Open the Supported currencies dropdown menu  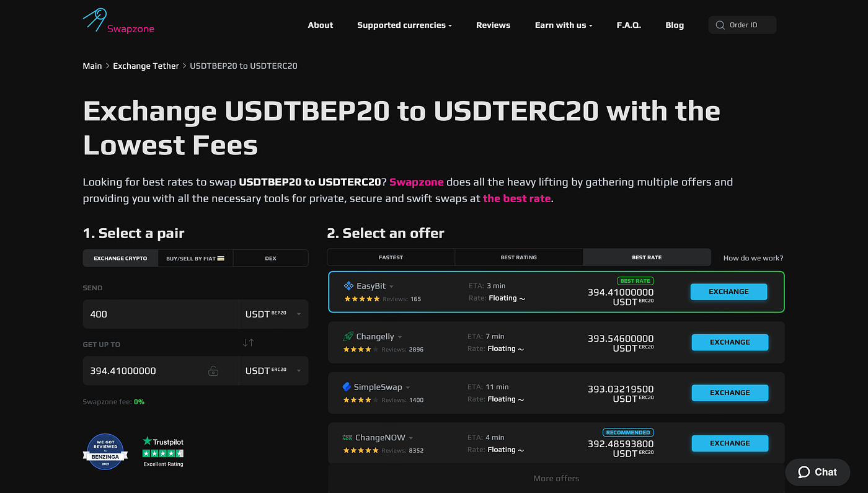click(x=404, y=25)
